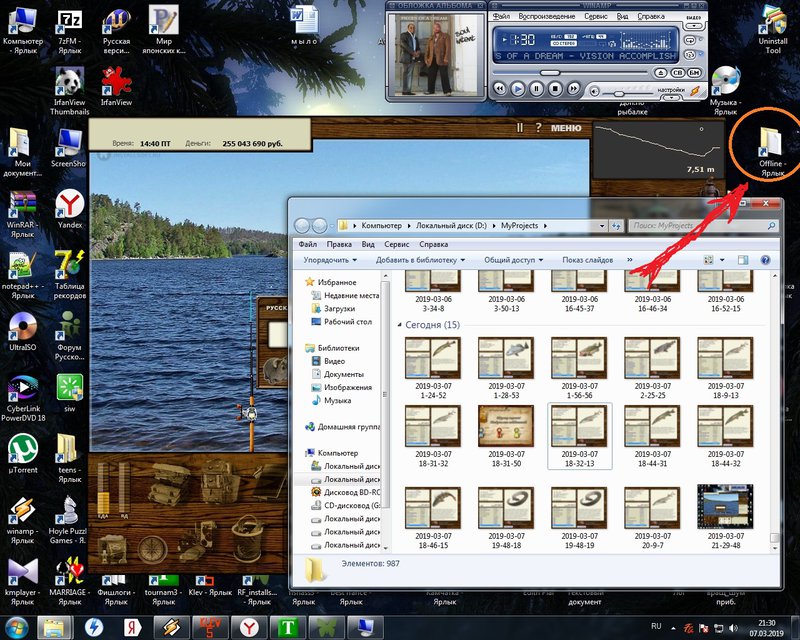Select Домашняя группа in navigation pane
The image size is (800, 640).
[x=343, y=427]
